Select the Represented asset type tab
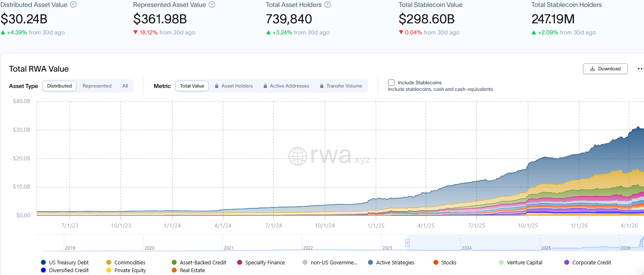 point(97,86)
